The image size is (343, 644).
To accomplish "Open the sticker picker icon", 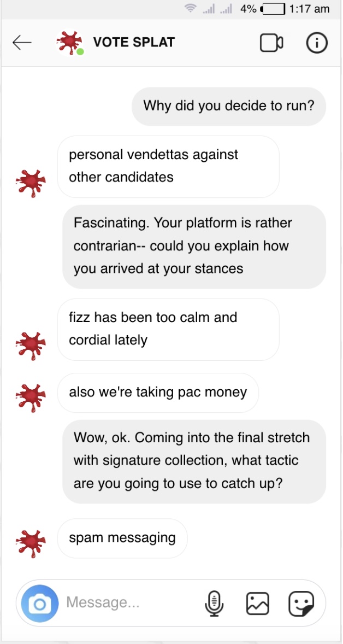I will pos(301,604).
